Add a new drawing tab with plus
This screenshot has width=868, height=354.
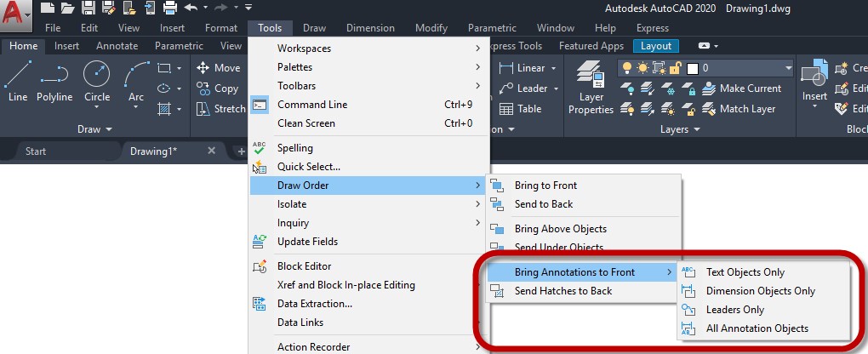(241, 151)
